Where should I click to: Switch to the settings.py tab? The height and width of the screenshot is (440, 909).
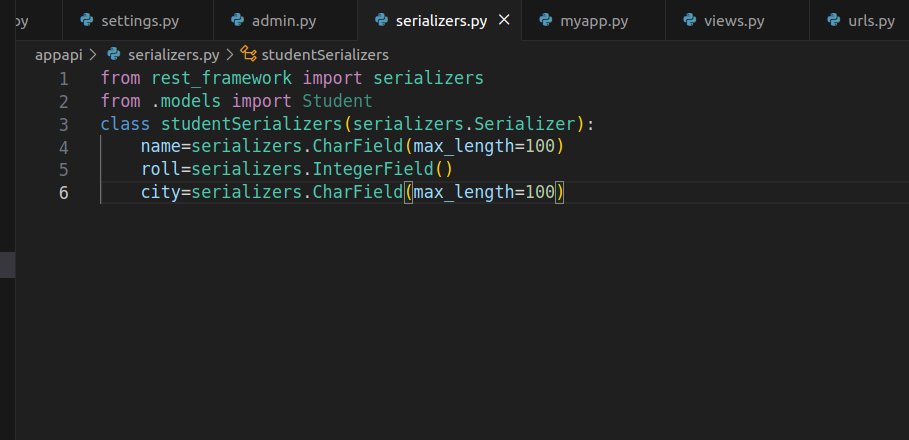coord(138,21)
